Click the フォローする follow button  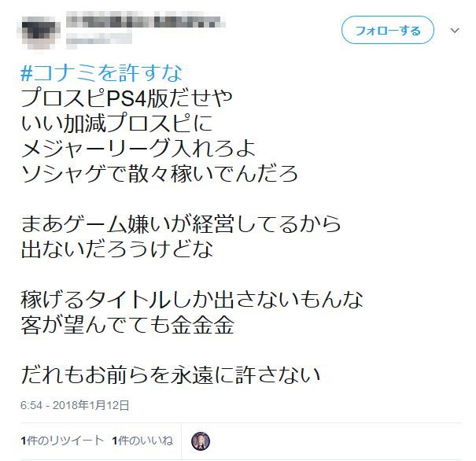388,30
